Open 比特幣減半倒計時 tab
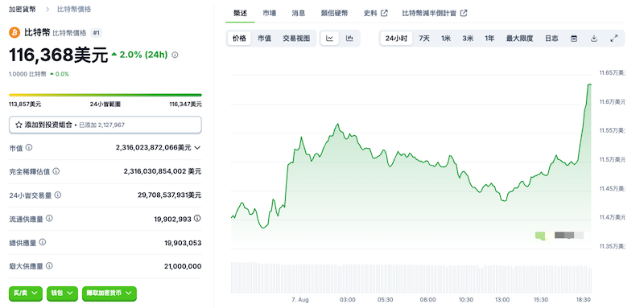Screen dimensions: 644x308 [429, 13]
